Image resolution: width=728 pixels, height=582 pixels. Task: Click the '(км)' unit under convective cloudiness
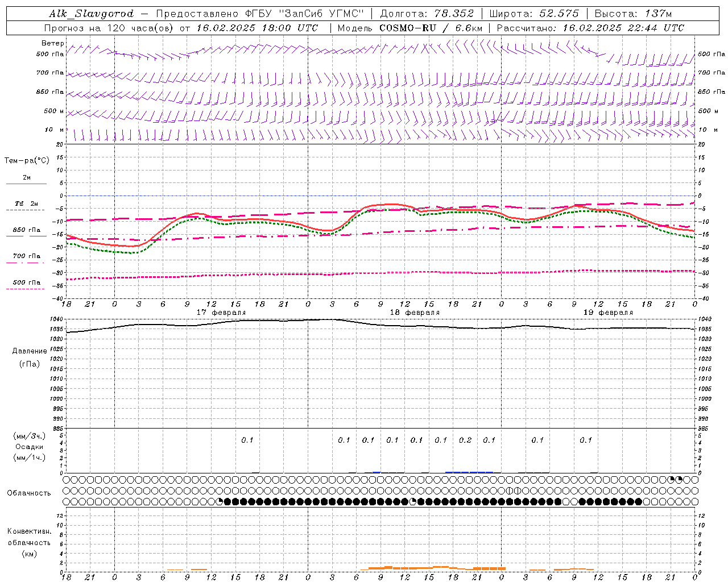tap(30, 554)
